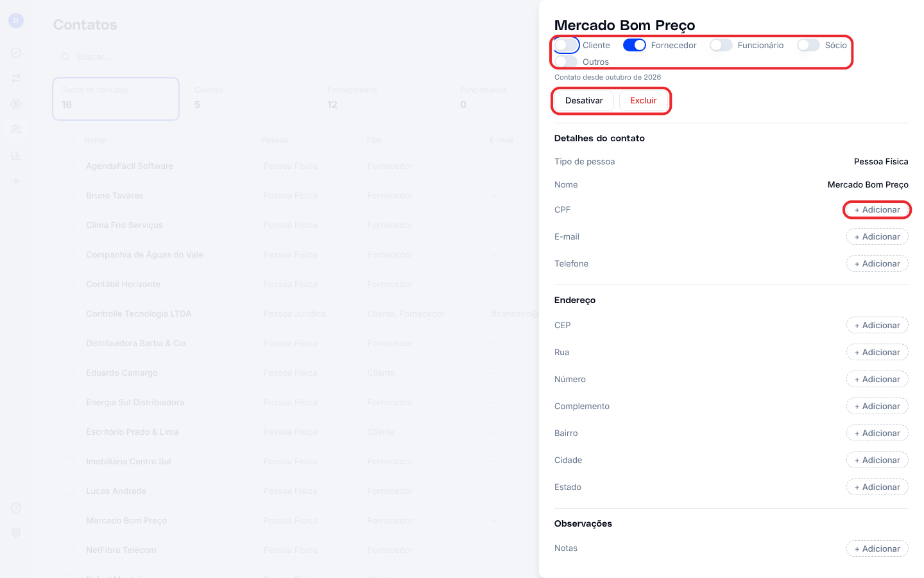The image size is (924, 578).
Task: Add the Estado field value
Action: point(877,487)
